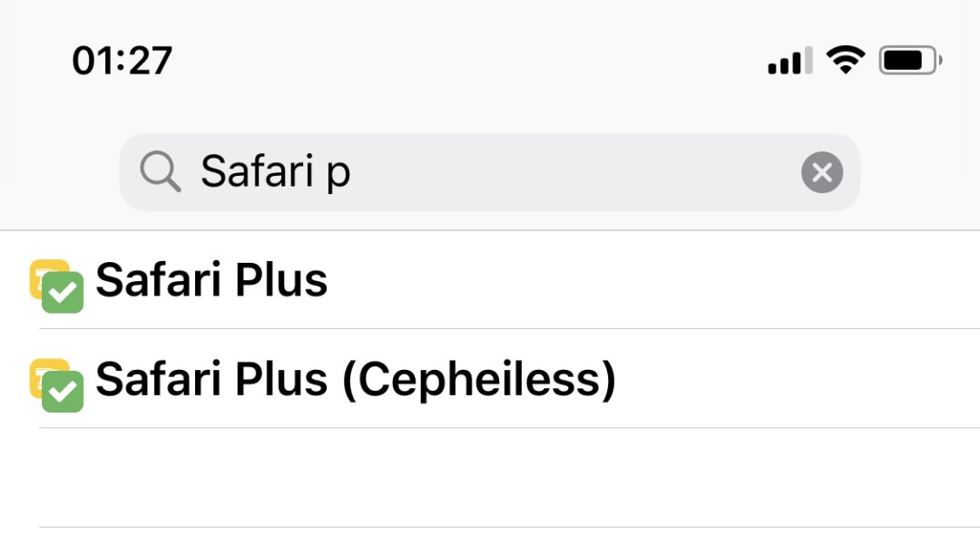Screen dimensions: 980x544
Task: Click green installed checkmark on Safari Plus
Action: pos(64,293)
